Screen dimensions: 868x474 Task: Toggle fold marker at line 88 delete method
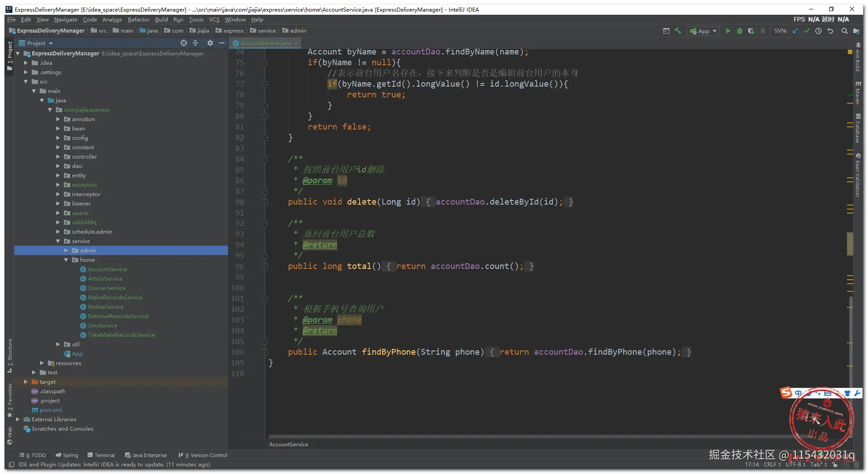pos(265,202)
